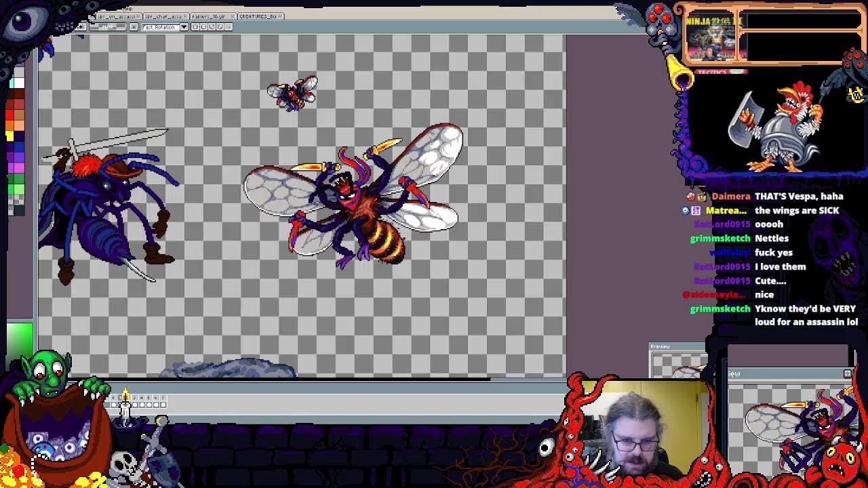
Task: Click the blue mosquito swordsman sprite
Action: pos(108,207)
